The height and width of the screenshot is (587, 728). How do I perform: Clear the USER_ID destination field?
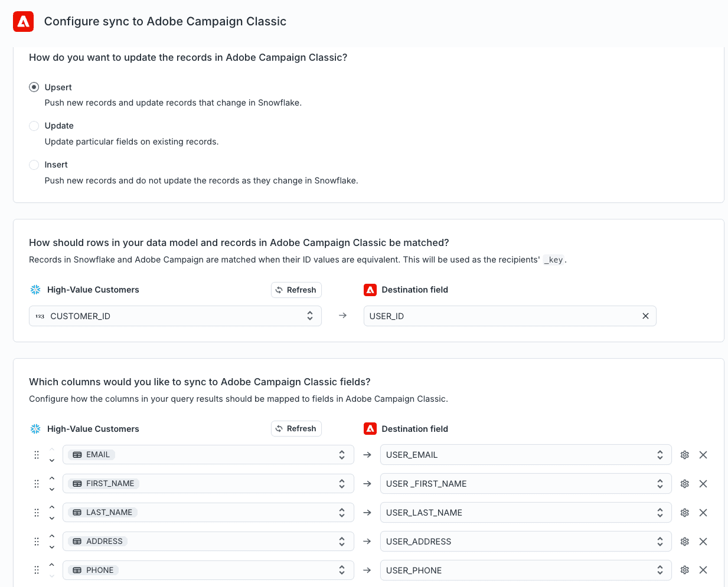(645, 316)
